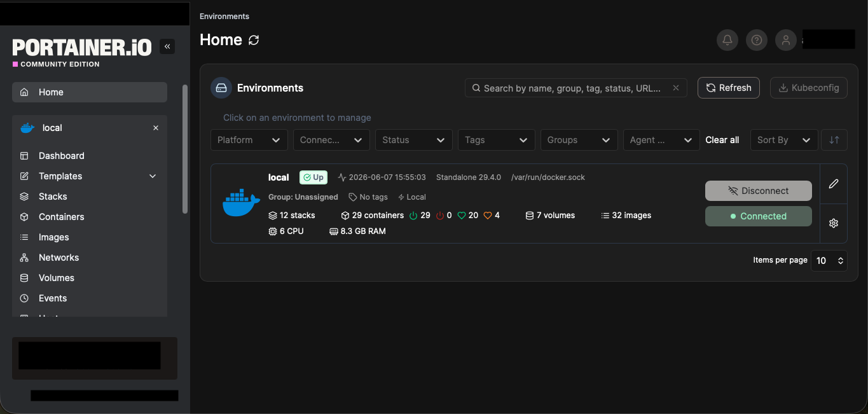Click the containers cube icon in the environment row

tap(345, 216)
